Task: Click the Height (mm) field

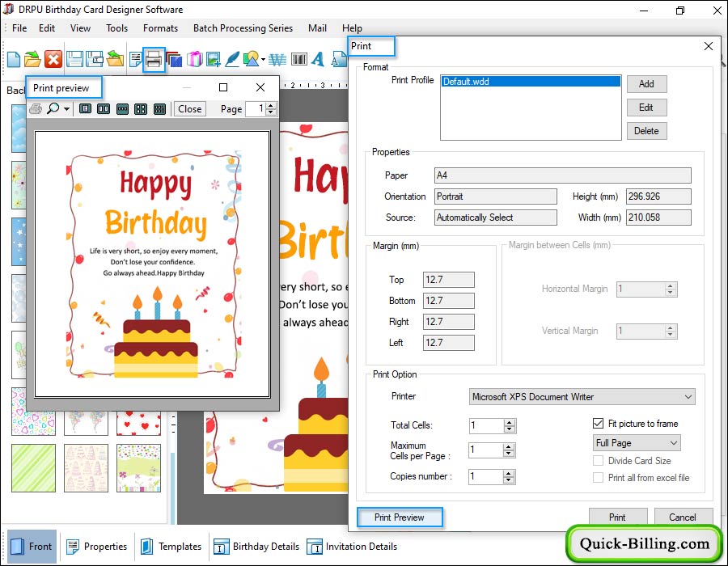Action: 658,196
